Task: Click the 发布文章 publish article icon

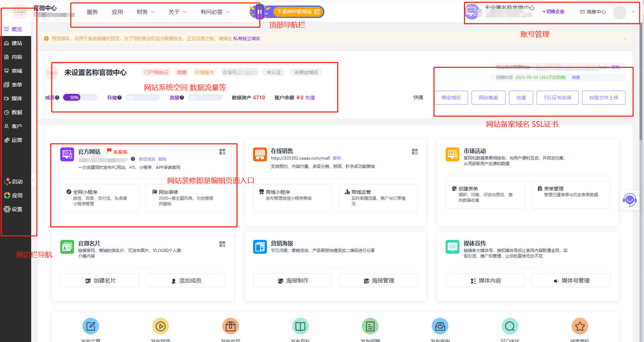Action: point(91,326)
